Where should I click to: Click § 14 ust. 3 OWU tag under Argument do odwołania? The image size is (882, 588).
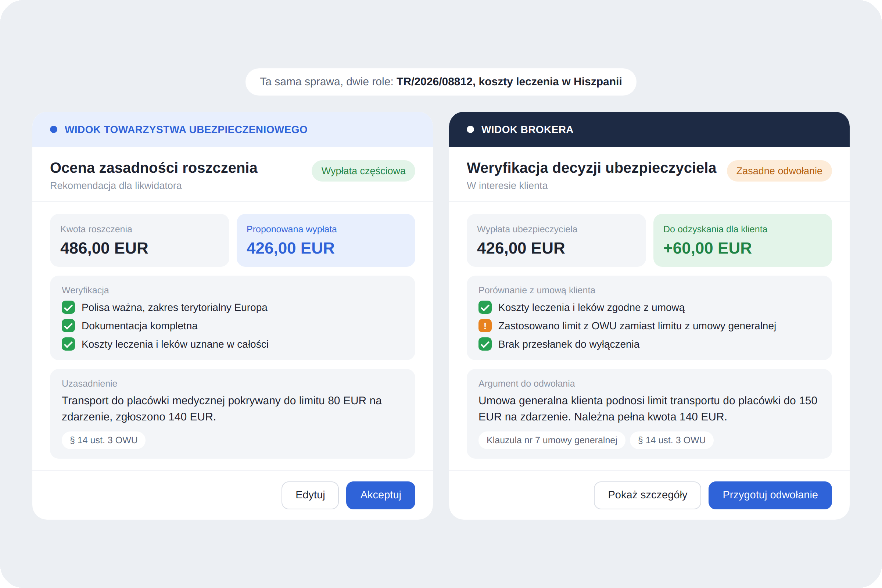coord(671,440)
